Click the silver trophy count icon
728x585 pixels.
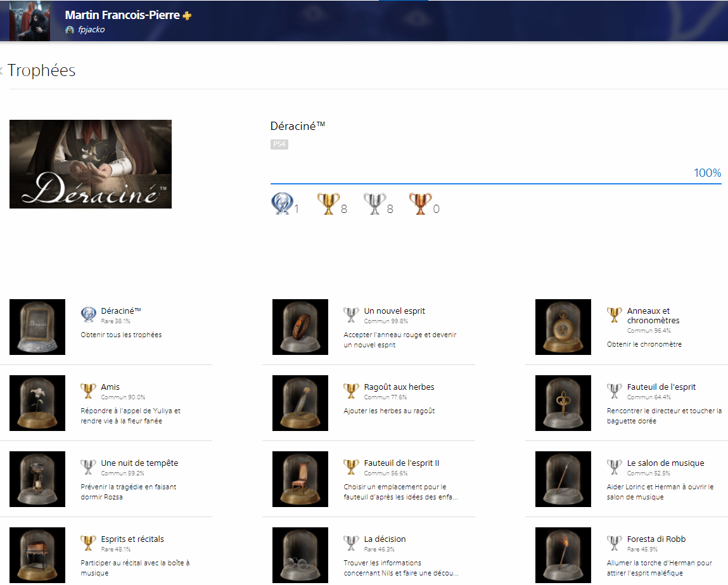(x=374, y=203)
